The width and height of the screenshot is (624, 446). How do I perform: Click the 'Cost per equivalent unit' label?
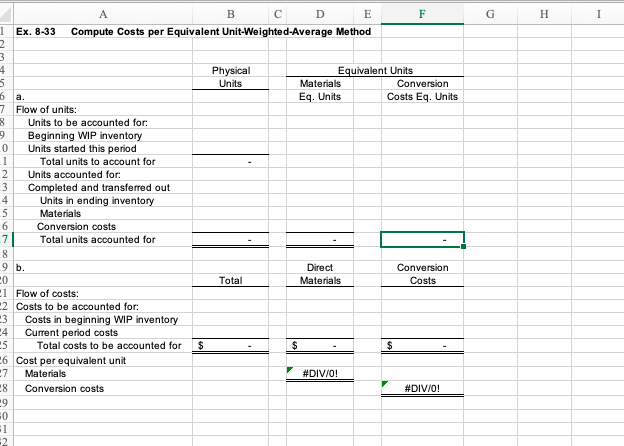click(71, 360)
